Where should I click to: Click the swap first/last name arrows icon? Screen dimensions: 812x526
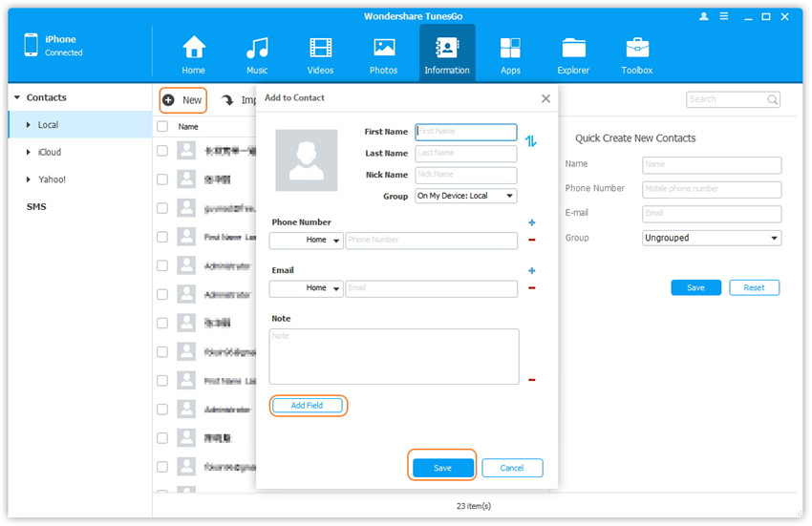point(531,141)
